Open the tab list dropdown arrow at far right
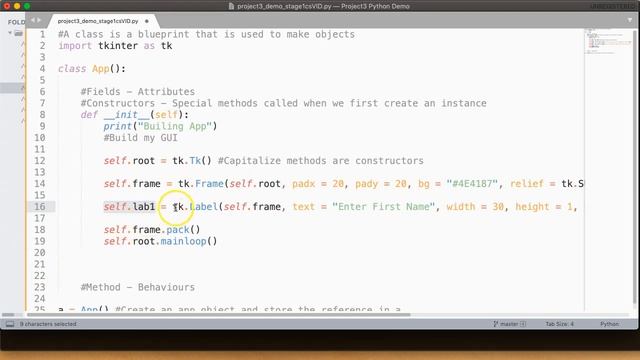This screenshot has height=360, width=640. [630, 20]
